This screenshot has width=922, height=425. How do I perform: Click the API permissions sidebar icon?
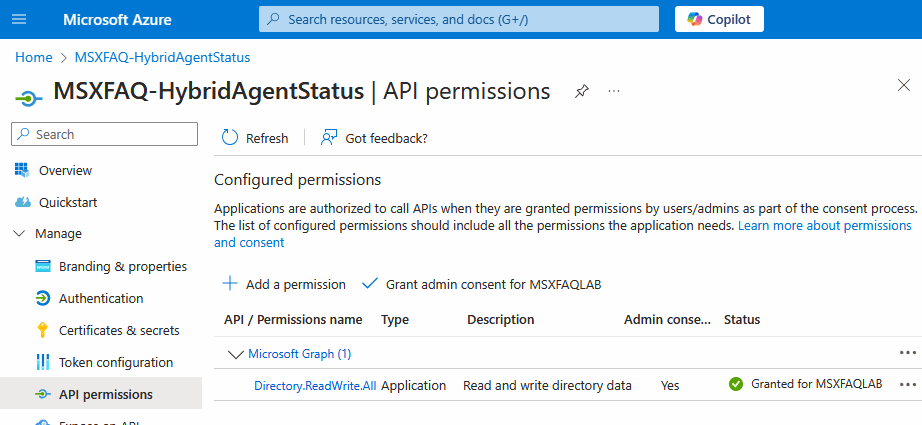(43, 394)
